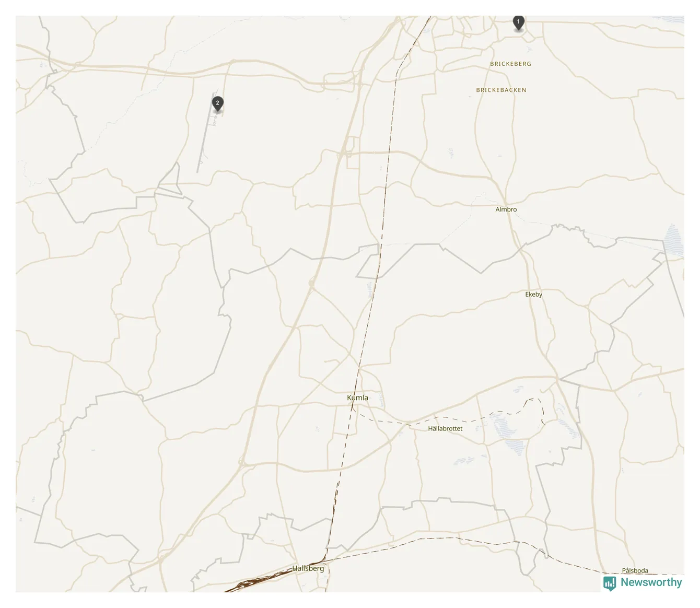
Task: Click the BRICKEBERG district label
Action: (510, 64)
